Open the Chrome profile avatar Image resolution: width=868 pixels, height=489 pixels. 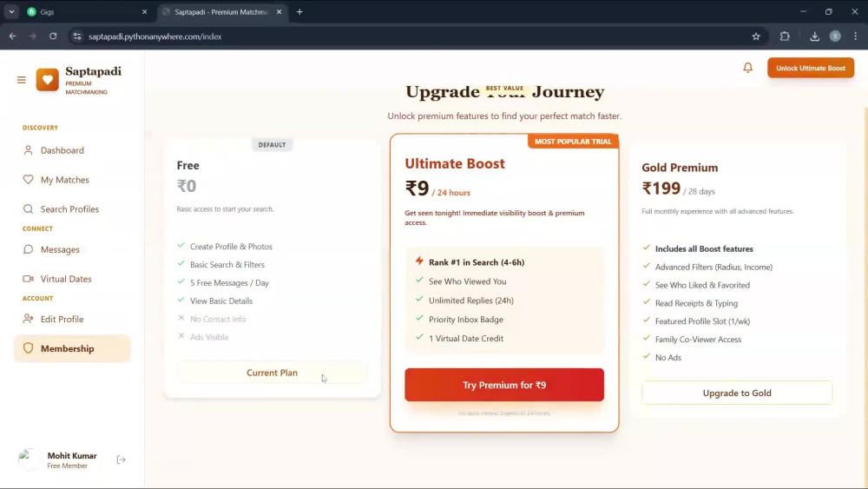[835, 36]
